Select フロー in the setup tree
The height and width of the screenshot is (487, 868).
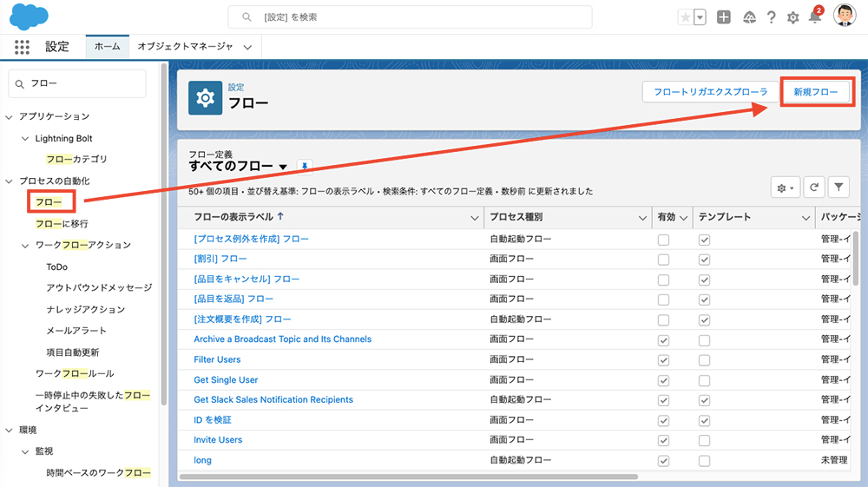[x=49, y=202]
